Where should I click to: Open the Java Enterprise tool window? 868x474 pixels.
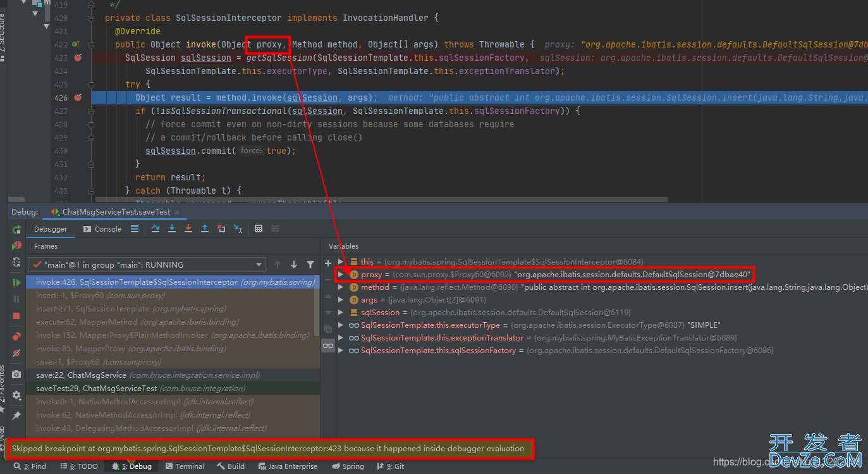click(287, 466)
